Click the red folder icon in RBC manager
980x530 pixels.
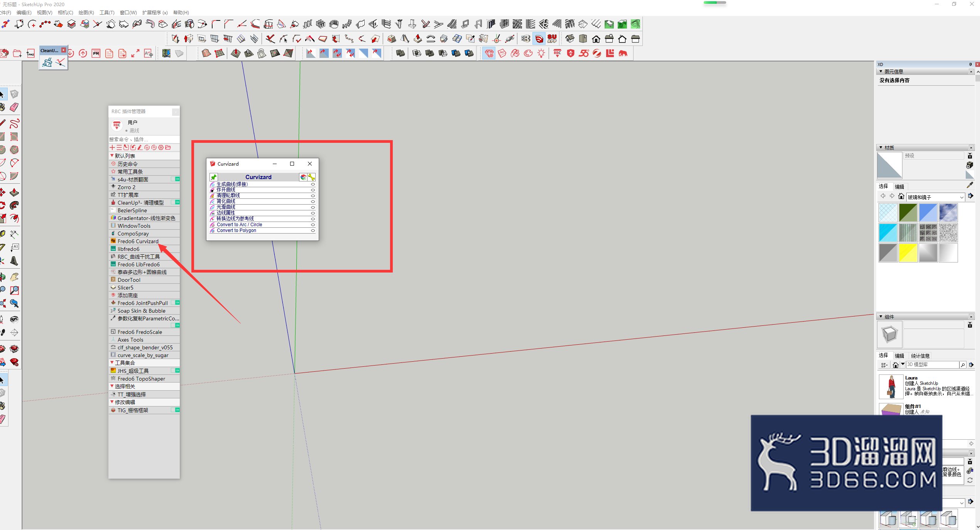[x=168, y=147]
